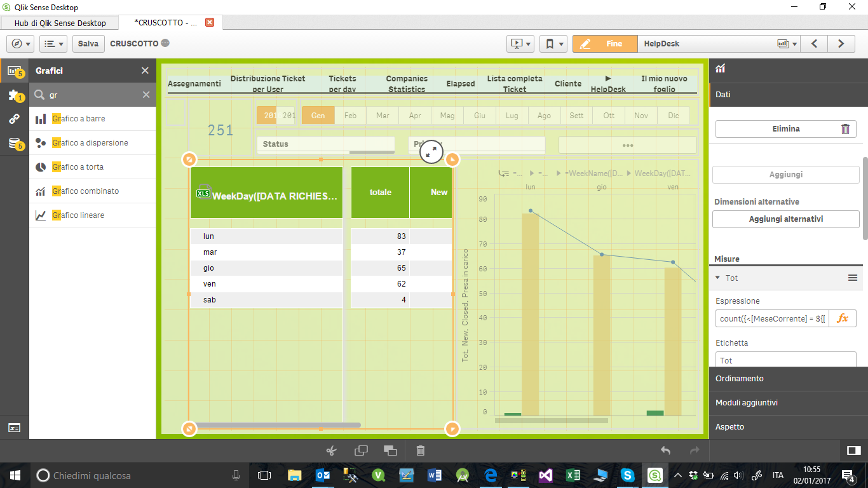The height and width of the screenshot is (488, 868).
Task: Click the XLS export icon in table header
Action: point(203,193)
